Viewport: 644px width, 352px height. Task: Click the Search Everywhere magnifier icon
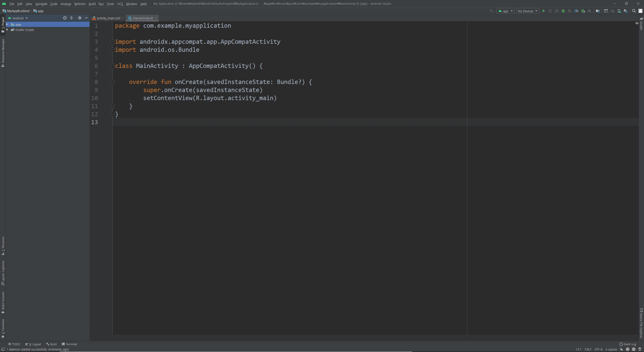(x=634, y=11)
